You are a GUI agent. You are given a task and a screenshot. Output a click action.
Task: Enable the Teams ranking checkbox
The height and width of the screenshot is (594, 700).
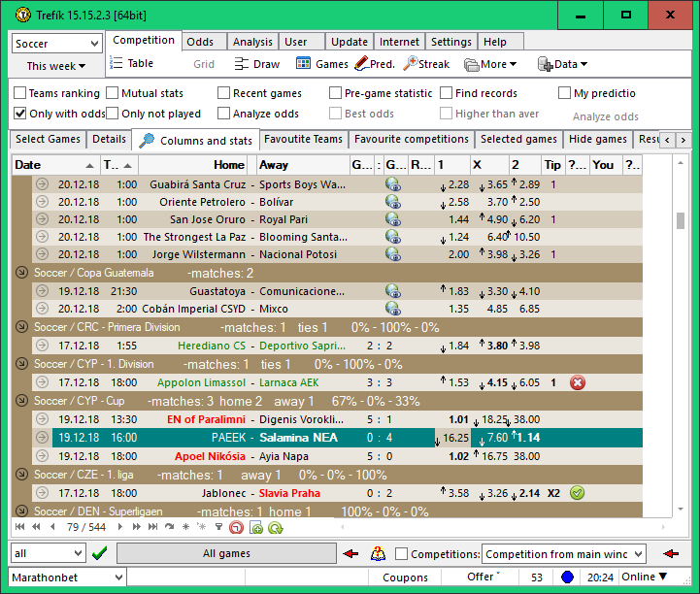pyautogui.click(x=20, y=93)
